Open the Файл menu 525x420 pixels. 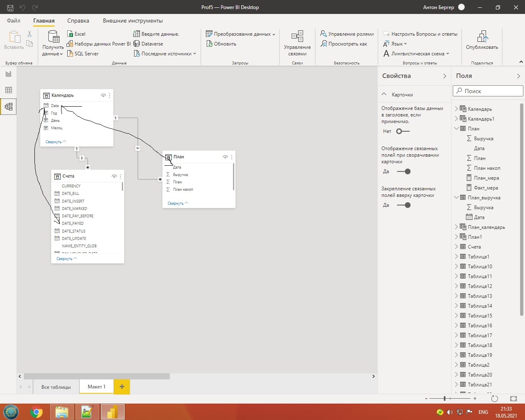pos(14,21)
